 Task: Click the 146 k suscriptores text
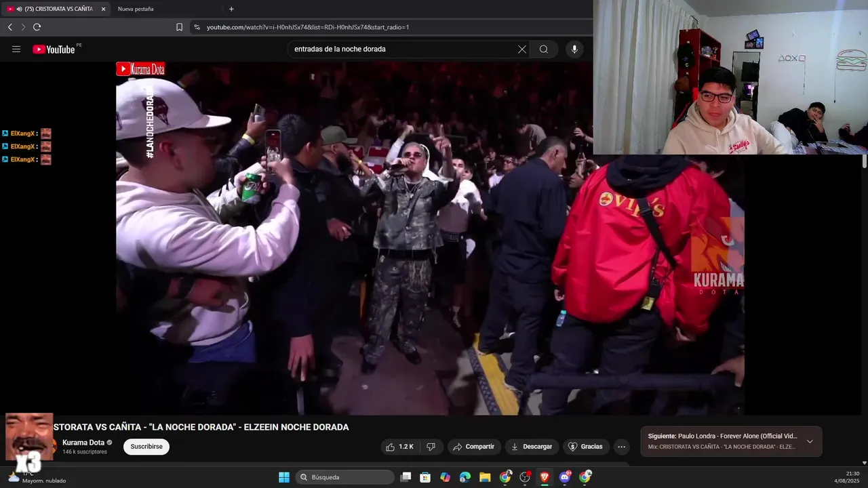pos(85,452)
